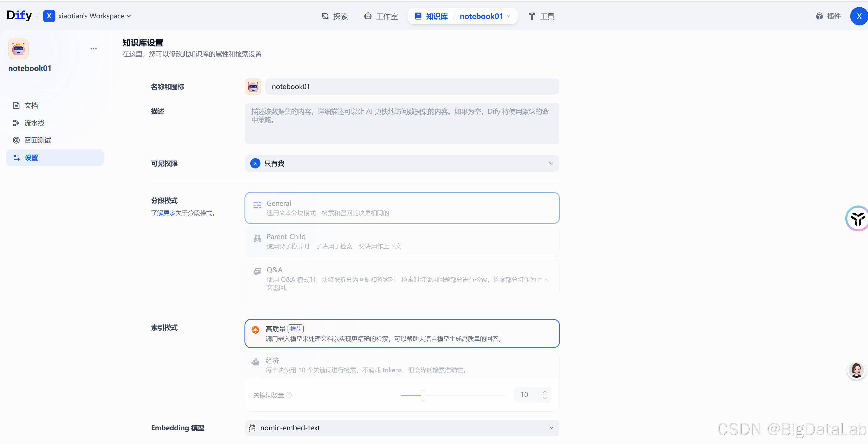
Task: Click the Q&A mode chat icon
Action: pos(258,271)
